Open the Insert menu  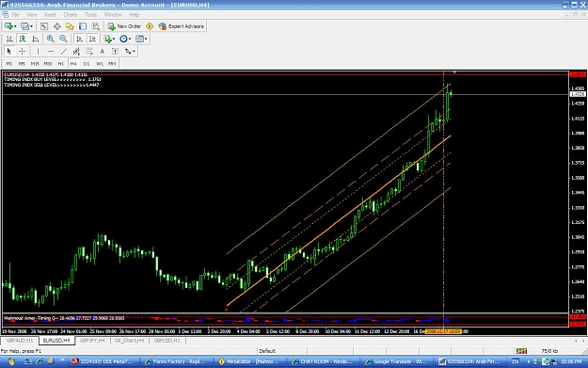pos(50,15)
